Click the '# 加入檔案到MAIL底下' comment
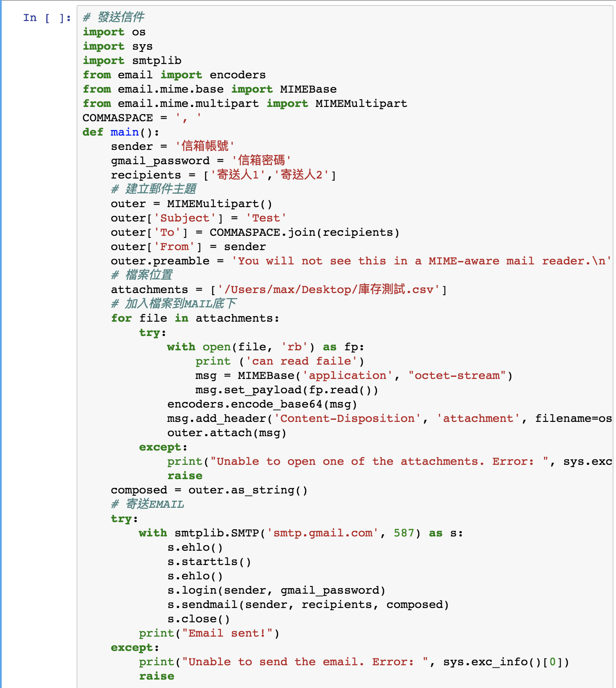The image size is (616, 688). point(174,304)
